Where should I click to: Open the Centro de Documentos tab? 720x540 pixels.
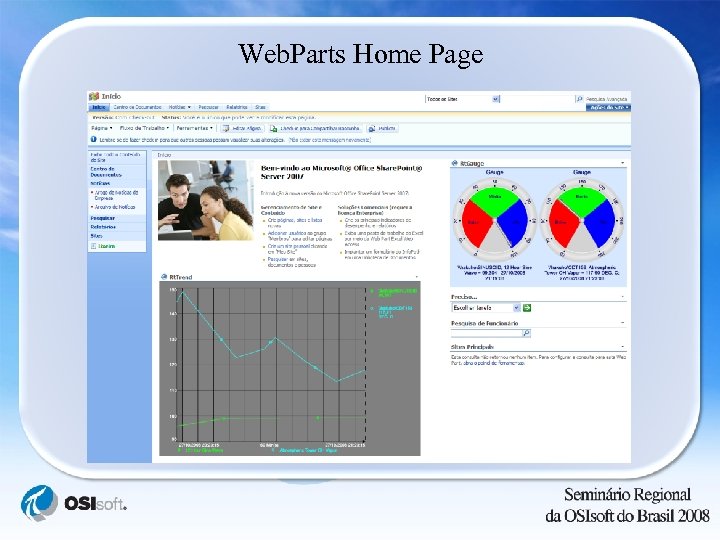[137, 107]
